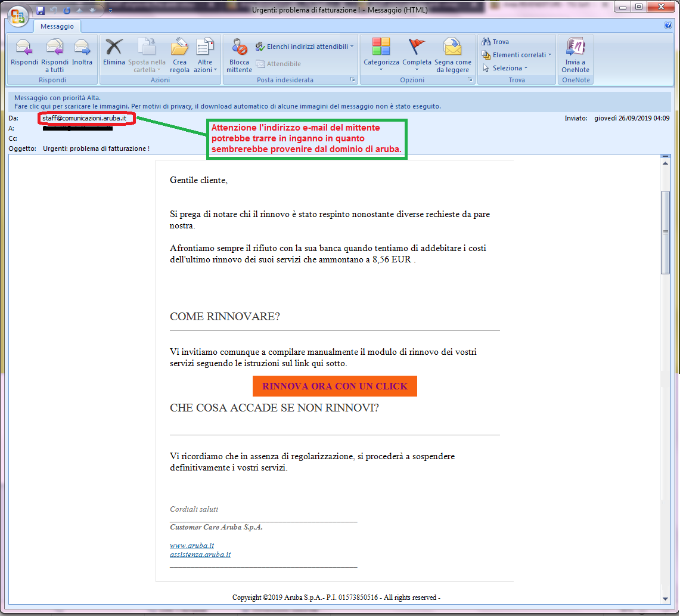
Task: Save the message with the floppy disk icon
Action: (x=41, y=10)
